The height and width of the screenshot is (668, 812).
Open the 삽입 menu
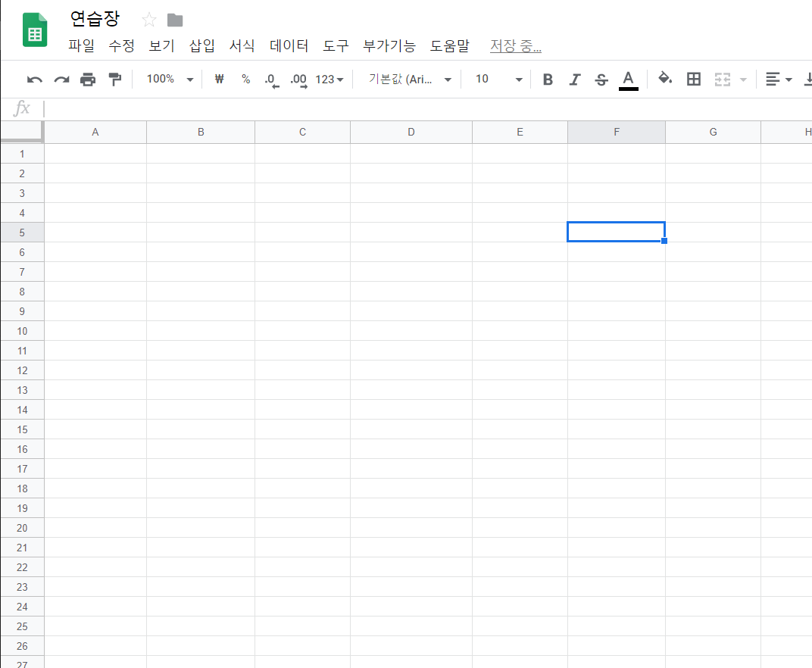pyautogui.click(x=202, y=45)
